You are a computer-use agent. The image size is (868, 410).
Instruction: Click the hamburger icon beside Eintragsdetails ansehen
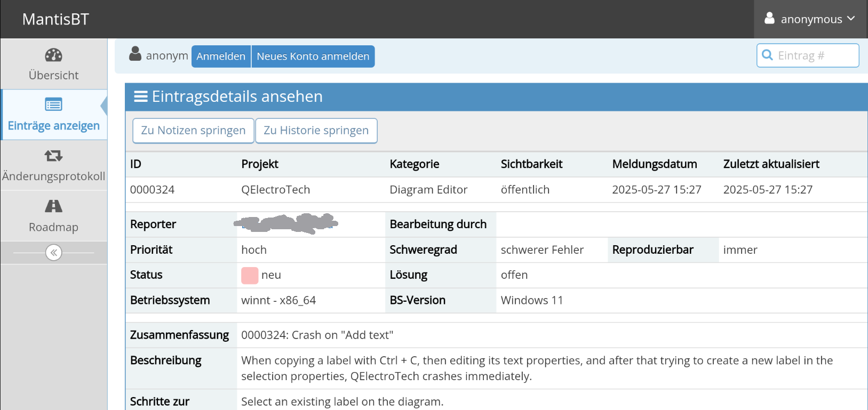[141, 97]
